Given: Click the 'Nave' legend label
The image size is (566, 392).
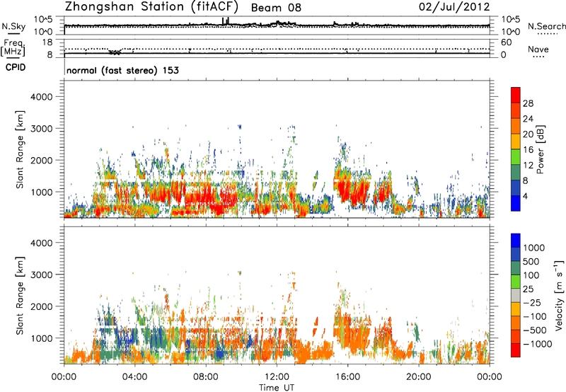Looking at the screenshot, I should point(538,50).
